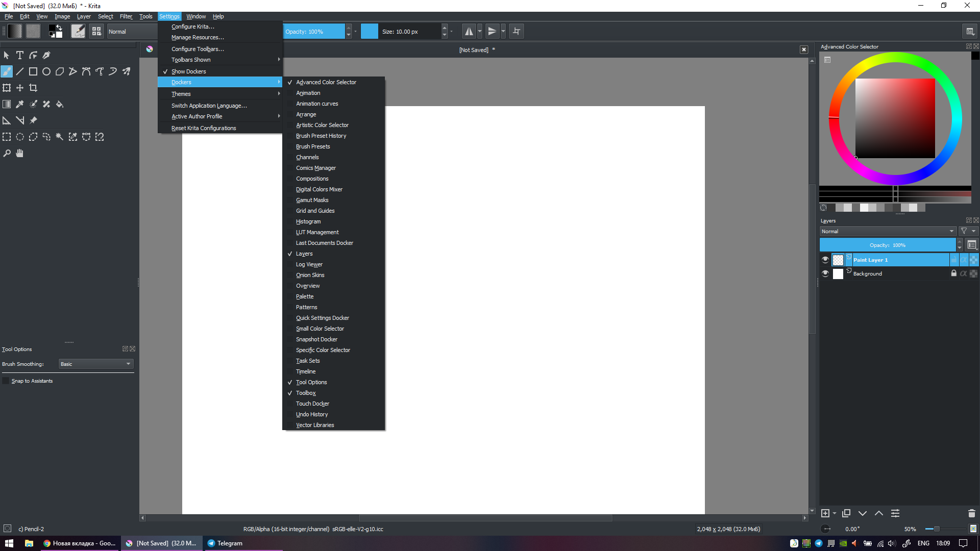Open the brush editor settings icon
980x551 pixels.
pos(78,31)
